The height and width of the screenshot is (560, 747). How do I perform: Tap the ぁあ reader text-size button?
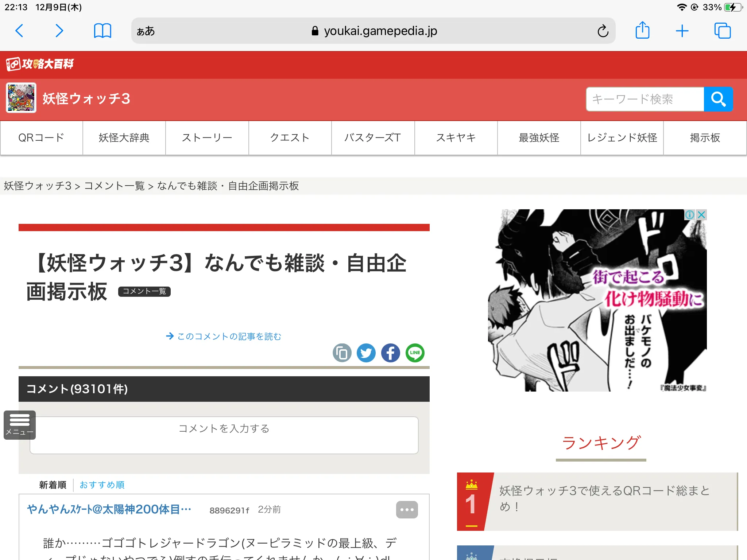(146, 31)
